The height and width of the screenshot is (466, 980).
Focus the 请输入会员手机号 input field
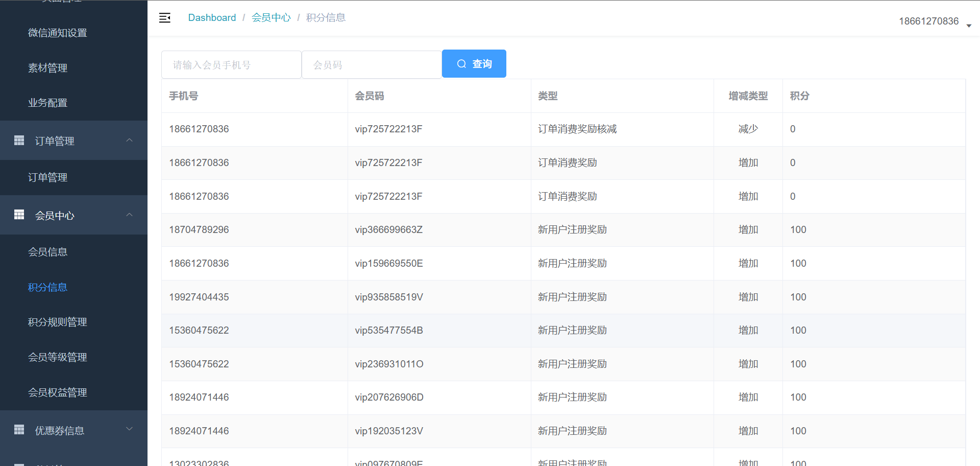point(231,65)
